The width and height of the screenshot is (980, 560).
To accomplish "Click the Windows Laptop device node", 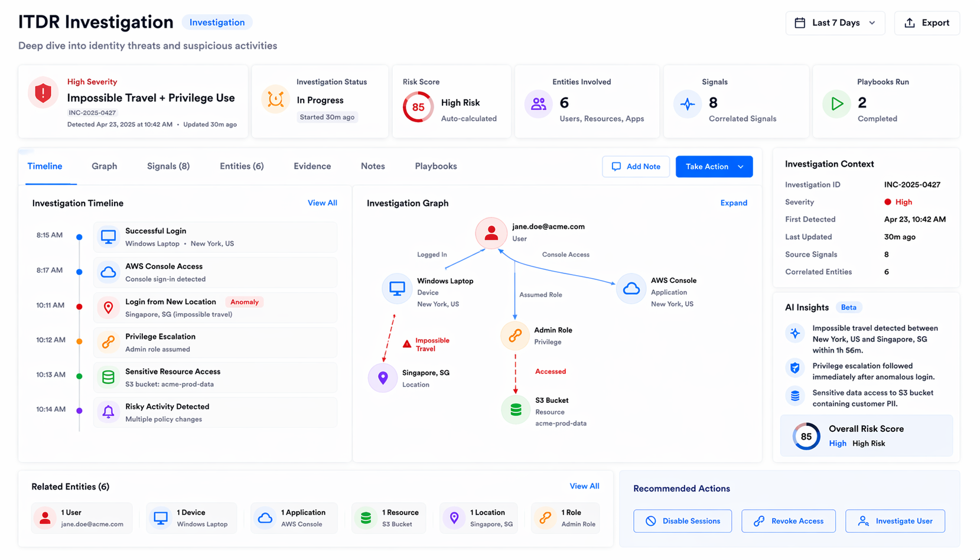I will coord(397,289).
